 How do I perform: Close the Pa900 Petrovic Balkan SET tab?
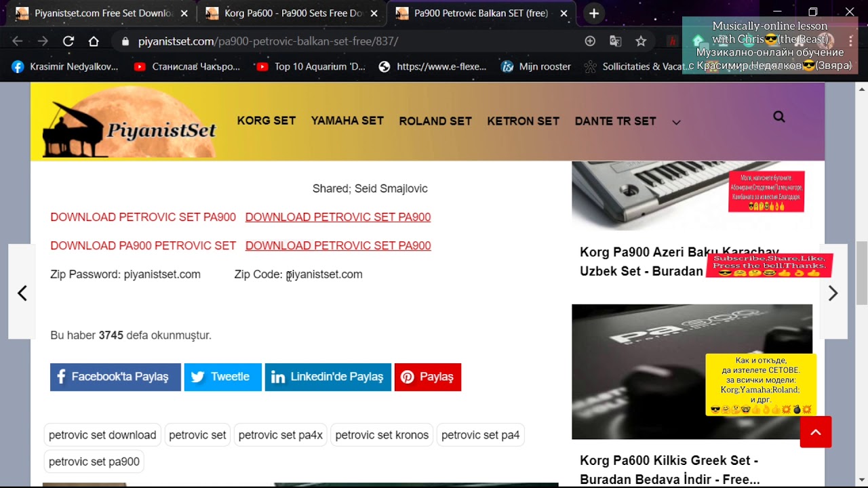(x=565, y=14)
